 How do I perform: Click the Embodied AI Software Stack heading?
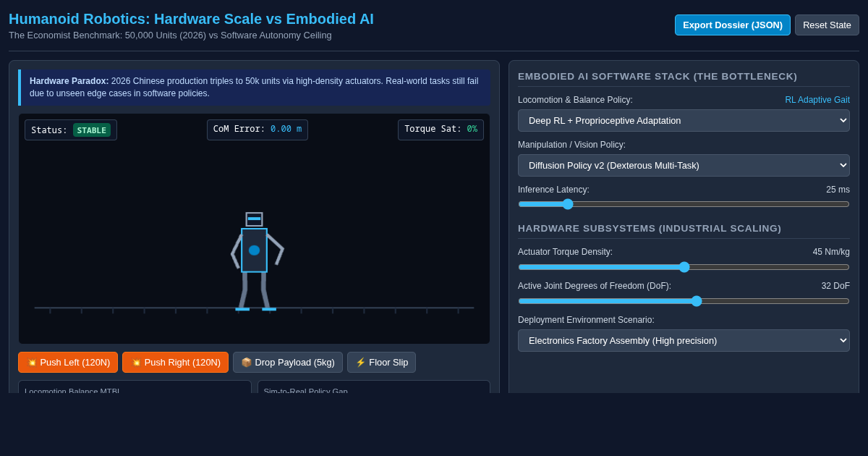click(658, 76)
